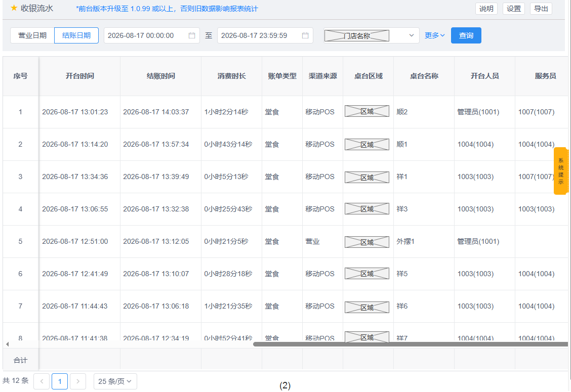Viewport: 571px width, 392px height.
Task: Open calendar icon in end date field
Action: point(305,35)
